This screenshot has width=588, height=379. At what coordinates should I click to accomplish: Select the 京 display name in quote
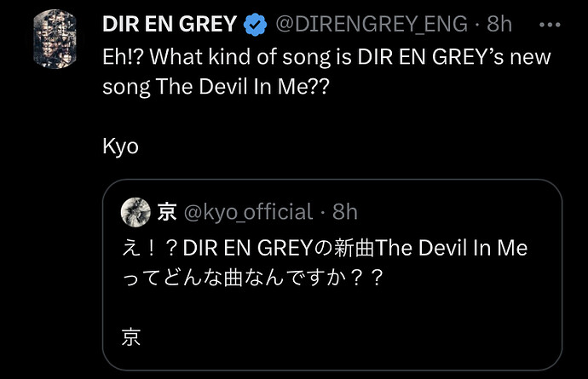click(x=167, y=212)
